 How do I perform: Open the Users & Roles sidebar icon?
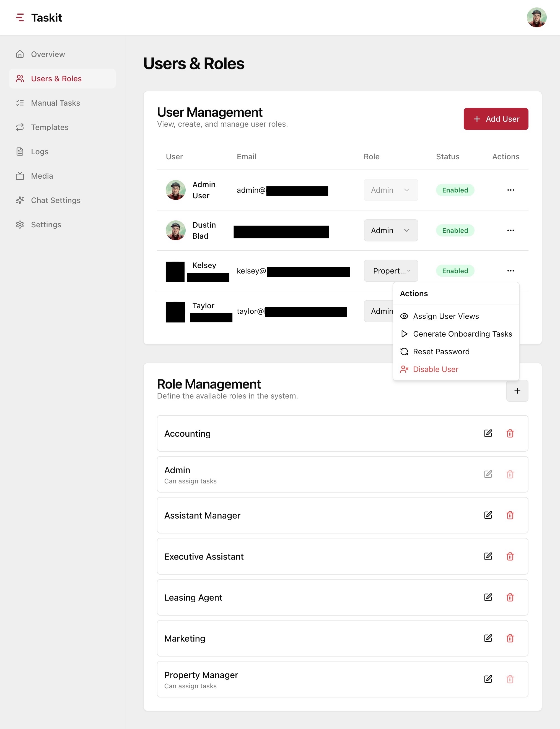tap(20, 78)
